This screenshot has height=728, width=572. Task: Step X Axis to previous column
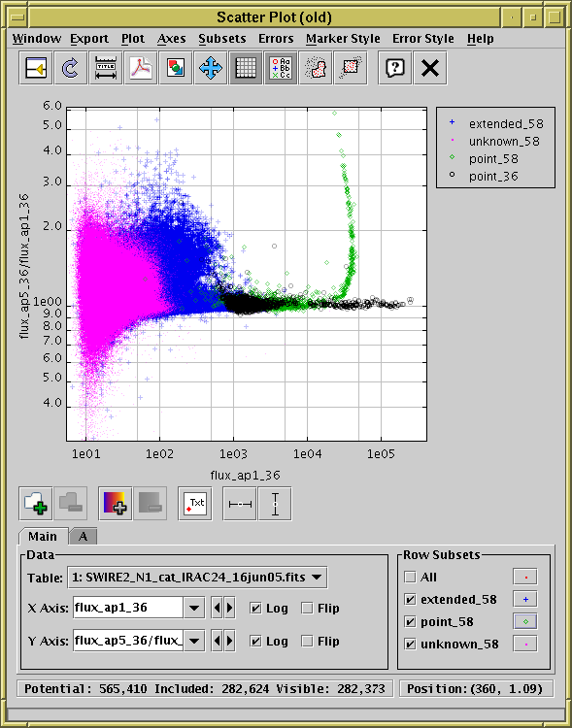pyautogui.click(x=217, y=608)
